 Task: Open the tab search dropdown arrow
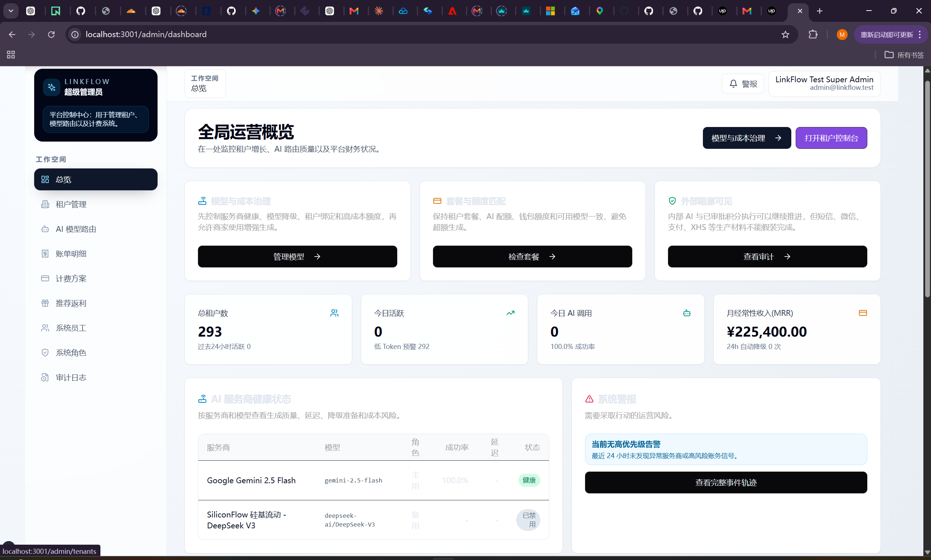point(11,11)
